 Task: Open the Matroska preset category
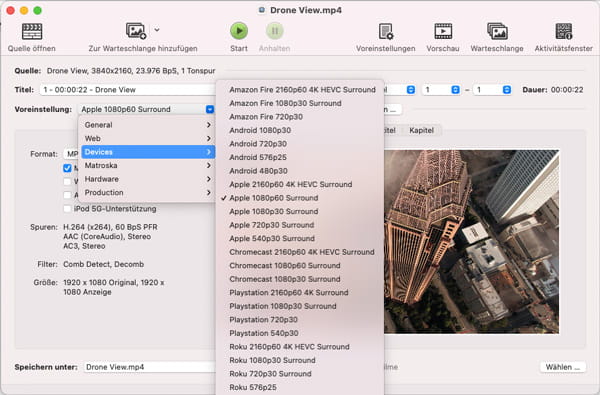pos(148,165)
